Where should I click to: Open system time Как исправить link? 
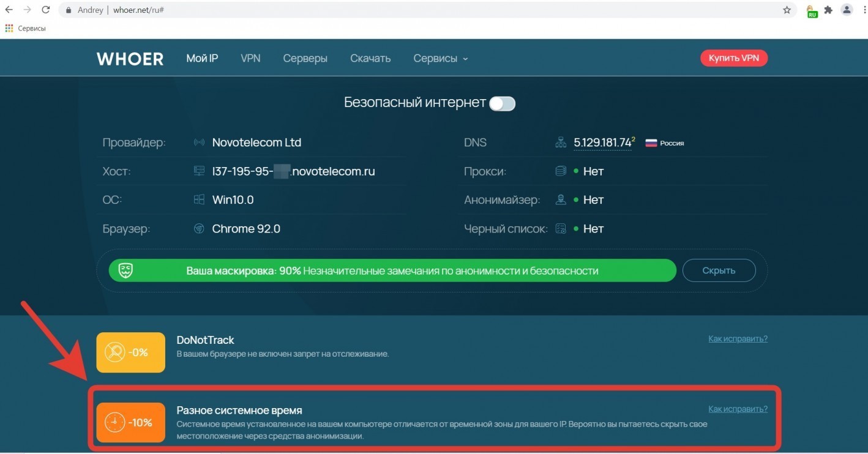pos(738,409)
